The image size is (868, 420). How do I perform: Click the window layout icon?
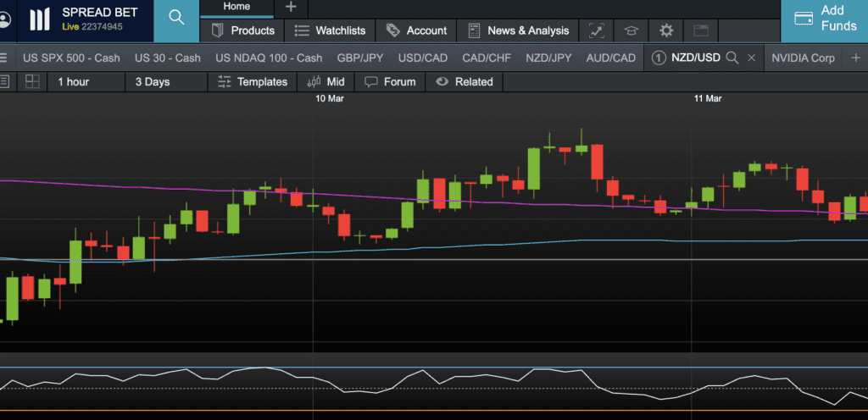[x=701, y=31]
